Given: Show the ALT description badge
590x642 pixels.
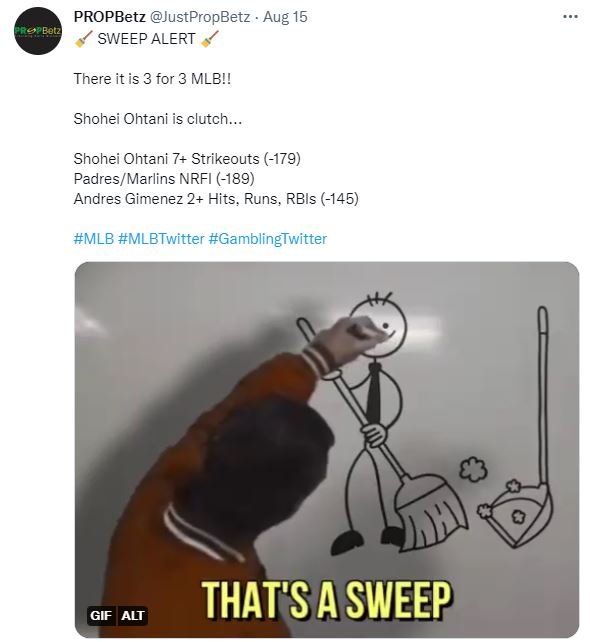Looking at the screenshot, I should point(133,615).
